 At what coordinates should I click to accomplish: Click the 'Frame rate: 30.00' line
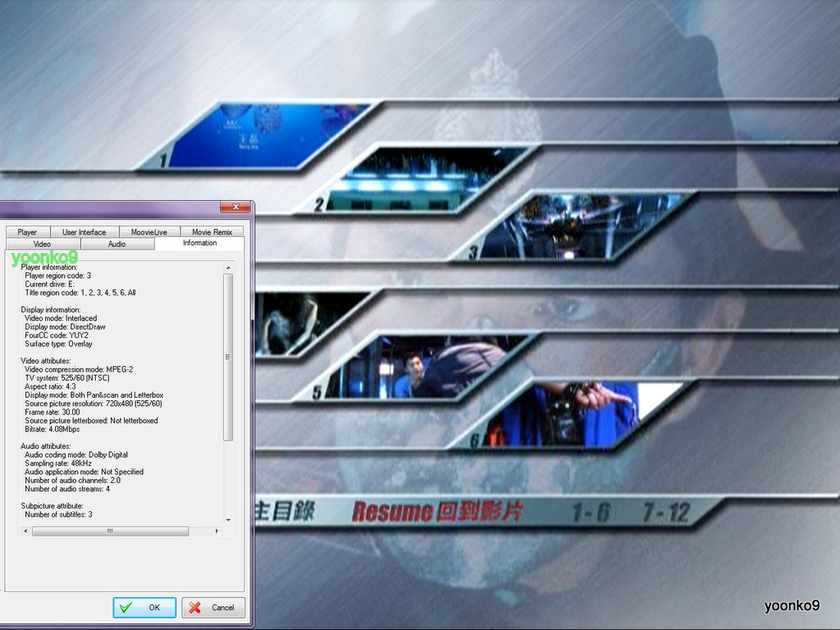tap(52, 412)
